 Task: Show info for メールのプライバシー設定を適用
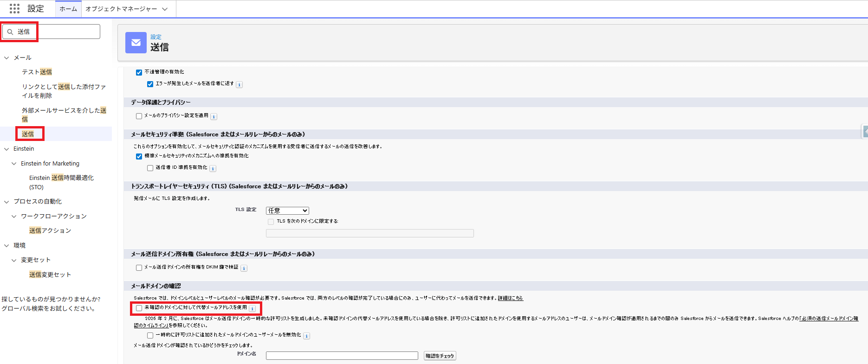coord(214,116)
